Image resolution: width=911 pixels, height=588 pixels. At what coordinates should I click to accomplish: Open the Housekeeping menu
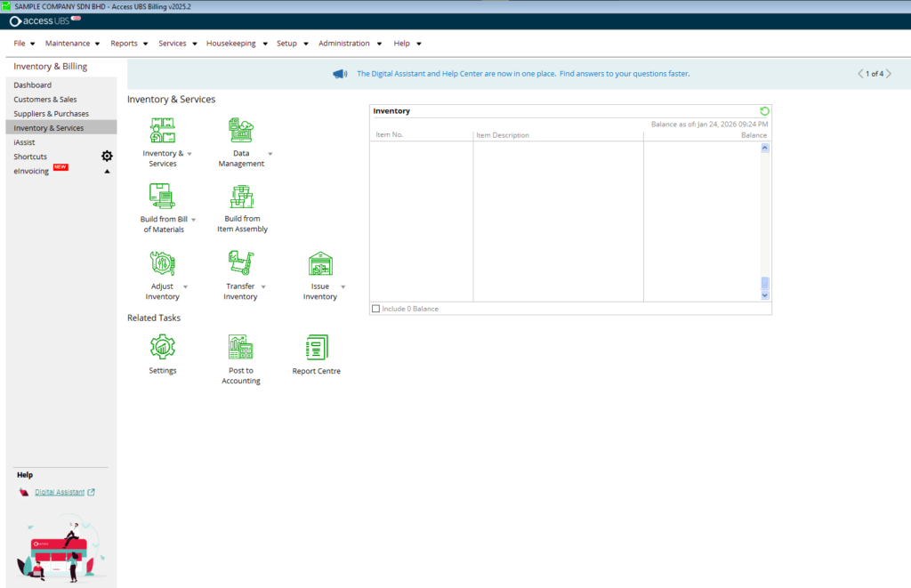coord(232,43)
